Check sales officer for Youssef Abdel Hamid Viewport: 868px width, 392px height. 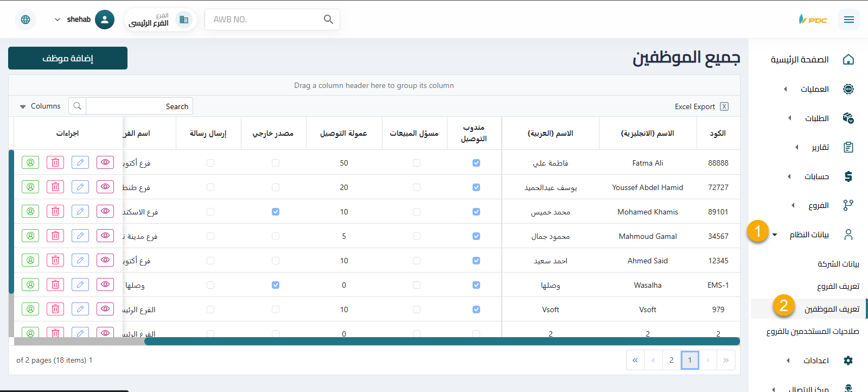pos(417,187)
